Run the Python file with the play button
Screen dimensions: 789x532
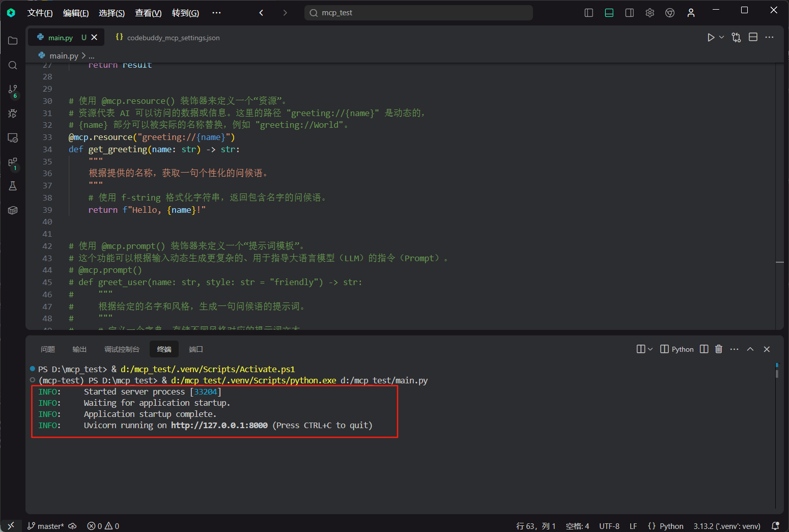[x=711, y=37]
